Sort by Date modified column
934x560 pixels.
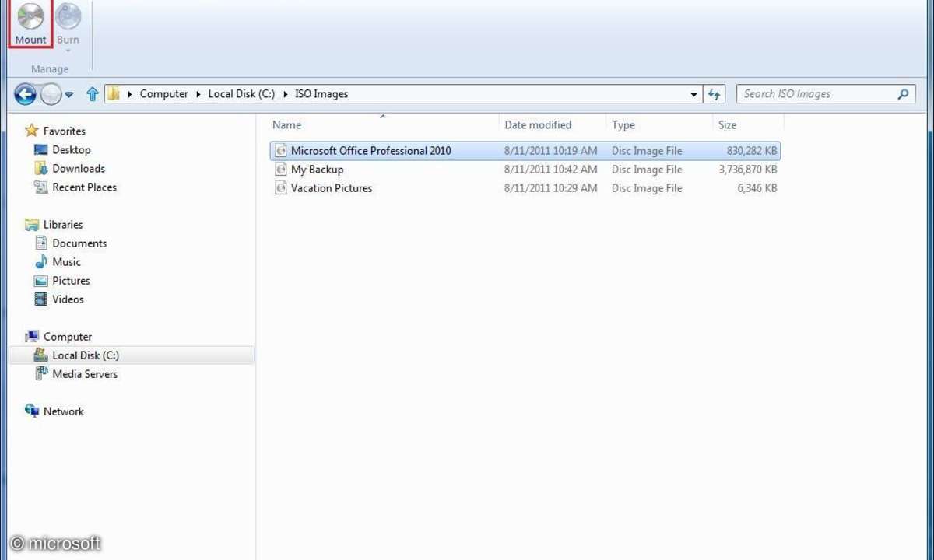pyautogui.click(x=538, y=124)
